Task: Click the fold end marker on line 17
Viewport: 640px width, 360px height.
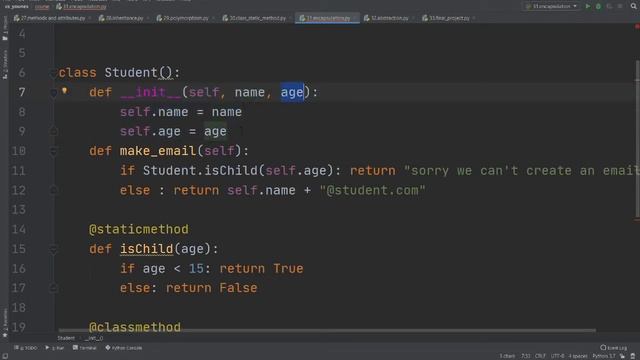Action: click(53, 288)
